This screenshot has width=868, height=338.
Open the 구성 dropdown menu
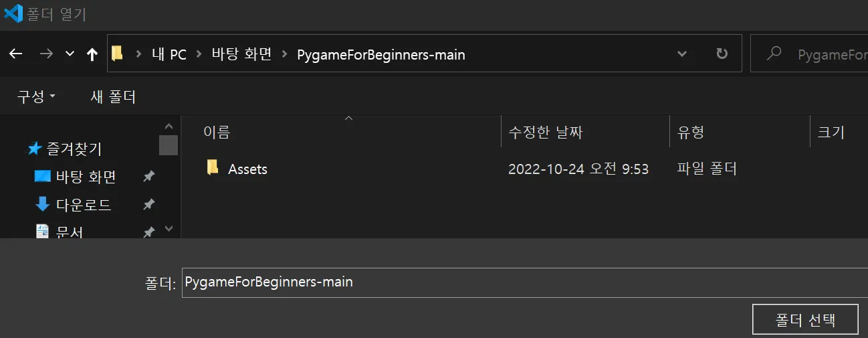click(x=36, y=97)
